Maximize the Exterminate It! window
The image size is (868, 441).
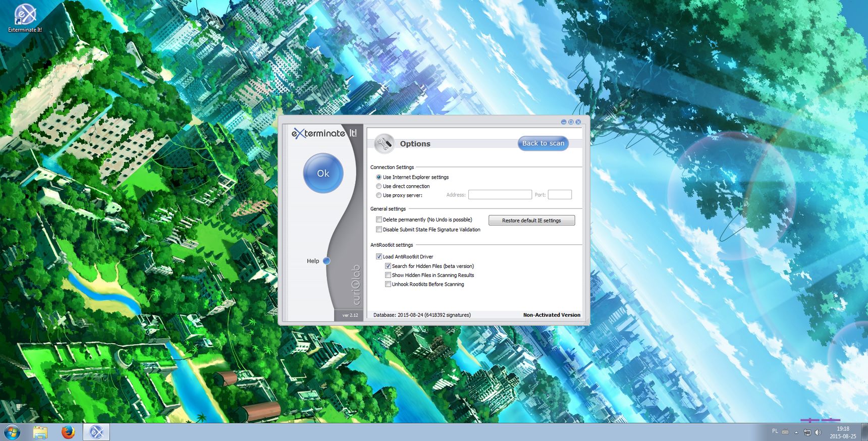[571, 122]
